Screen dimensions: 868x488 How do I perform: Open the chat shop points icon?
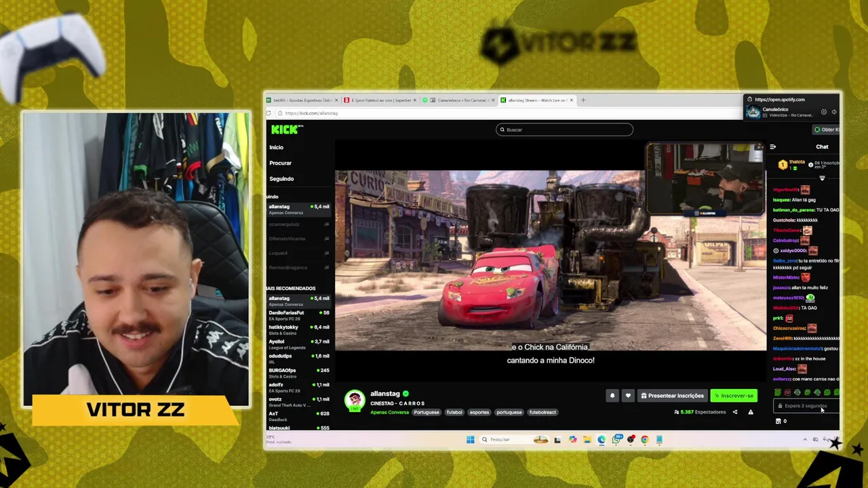click(778, 421)
